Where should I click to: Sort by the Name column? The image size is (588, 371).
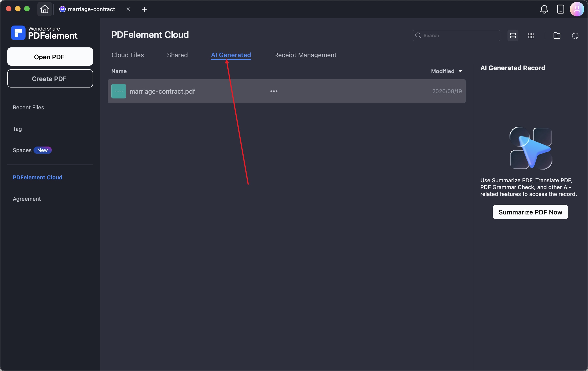pos(119,71)
